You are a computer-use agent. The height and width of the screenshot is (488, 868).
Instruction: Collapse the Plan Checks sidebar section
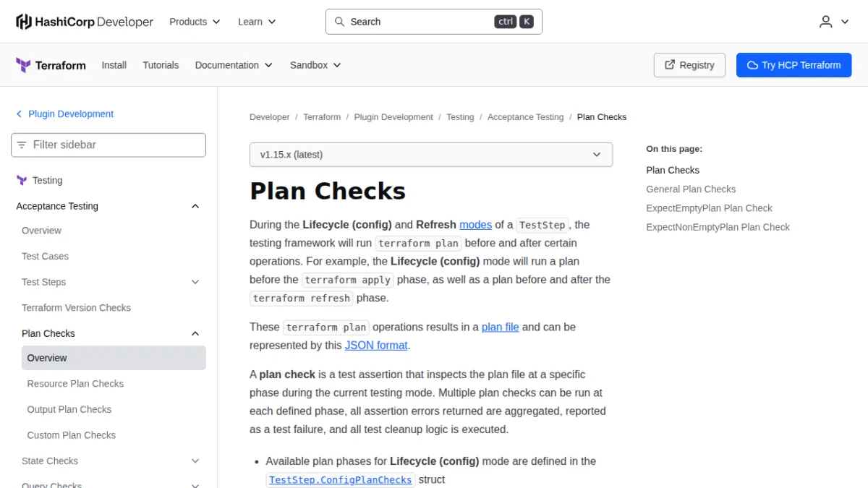click(195, 333)
